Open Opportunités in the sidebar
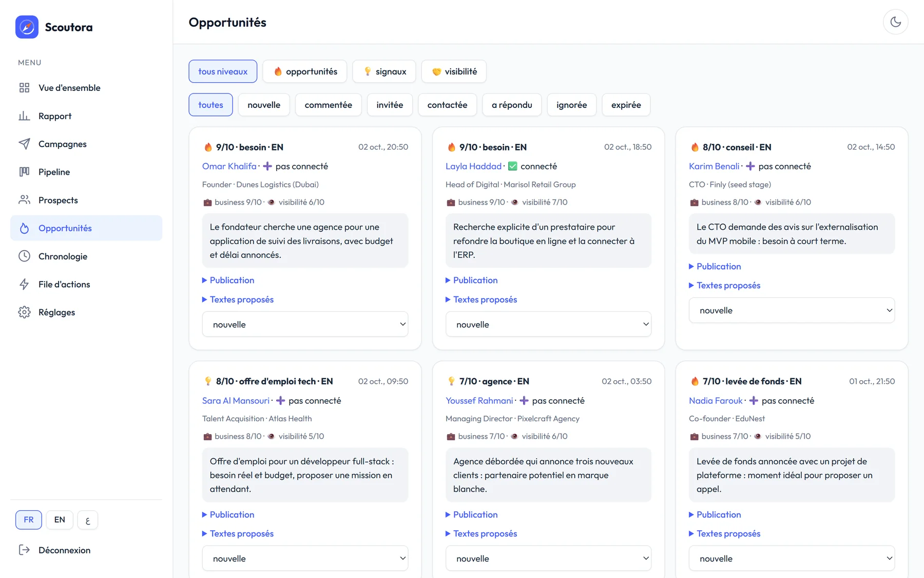The height and width of the screenshot is (578, 924). [x=86, y=228]
